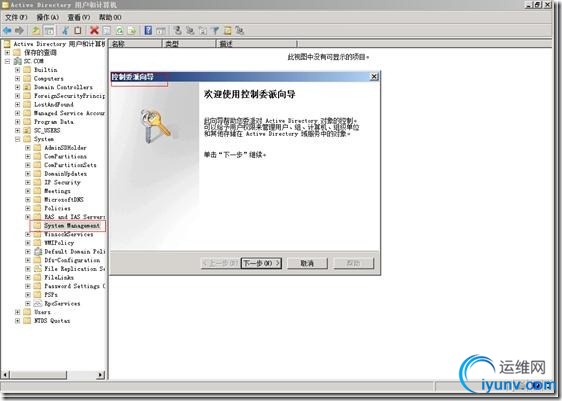Select the LostAndFound tree item
The image size is (562, 401).
tap(53, 105)
